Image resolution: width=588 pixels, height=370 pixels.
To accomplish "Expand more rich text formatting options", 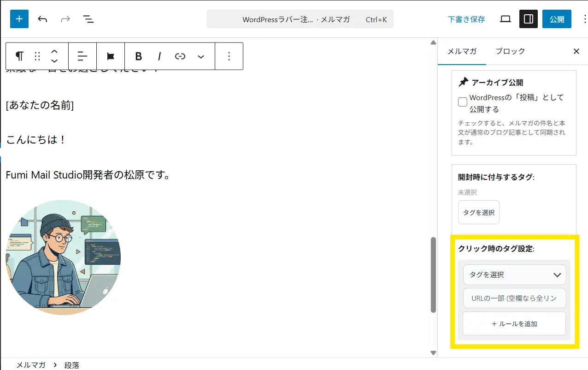I will [201, 56].
